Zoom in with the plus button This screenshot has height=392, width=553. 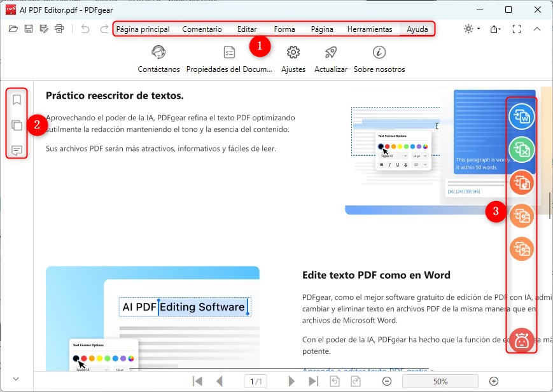494,381
